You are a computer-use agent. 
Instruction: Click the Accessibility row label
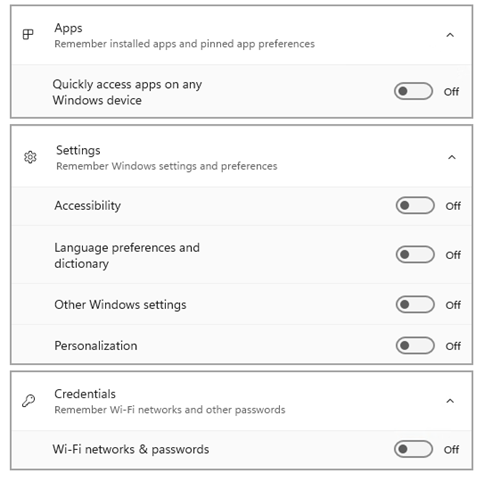pos(88,206)
